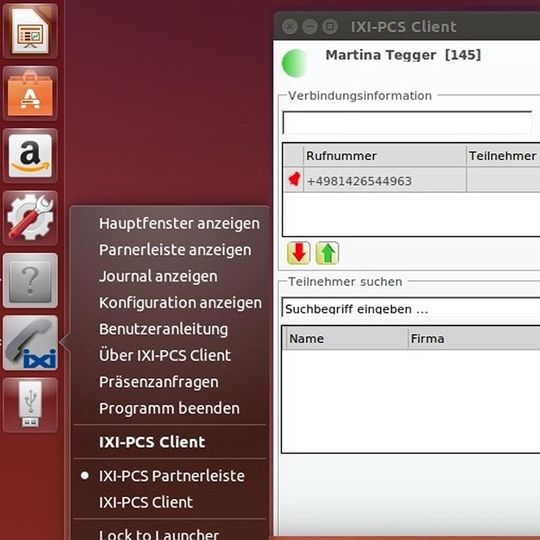Click the Teilnehmer column header
Image resolution: width=540 pixels, height=540 pixels.
(503, 156)
